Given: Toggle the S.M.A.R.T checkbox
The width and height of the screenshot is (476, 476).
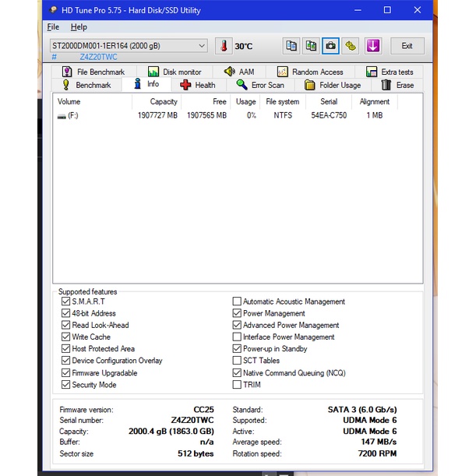Looking at the screenshot, I should [x=65, y=301].
